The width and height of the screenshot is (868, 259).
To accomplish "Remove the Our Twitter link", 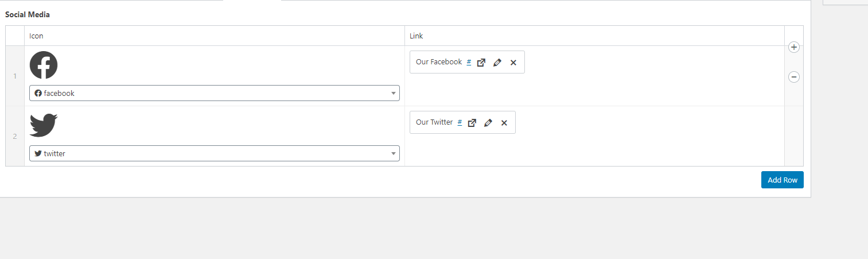I will click(504, 123).
